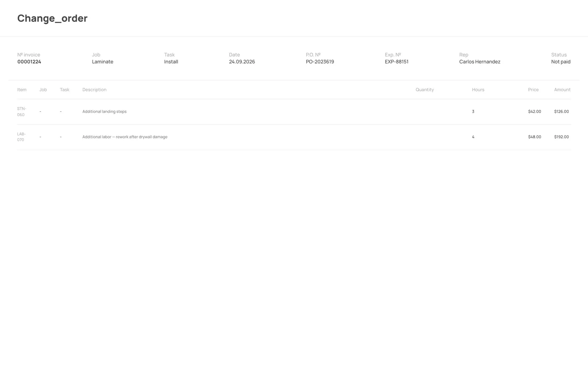This screenshot has width=588, height=368.
Task: Click the $192.00 amount
Action: 562,137
